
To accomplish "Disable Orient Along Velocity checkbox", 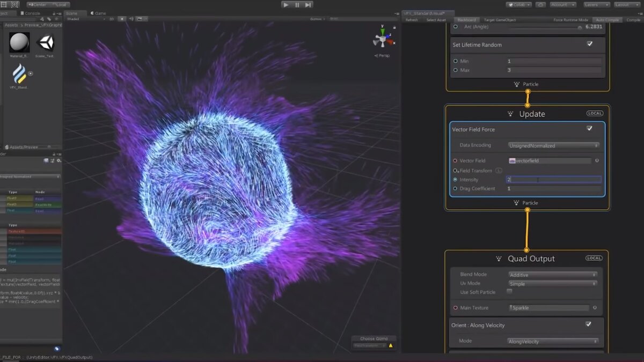I will [589, 324].
